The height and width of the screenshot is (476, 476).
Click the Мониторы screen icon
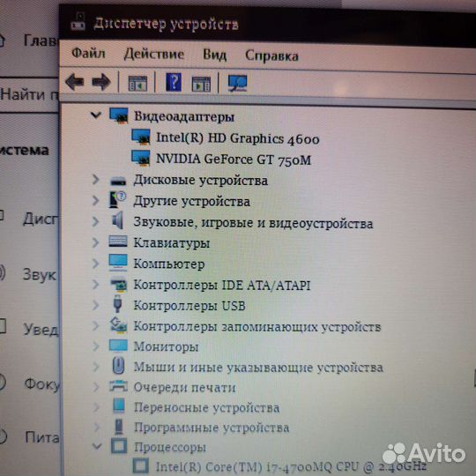coord(118,346)
